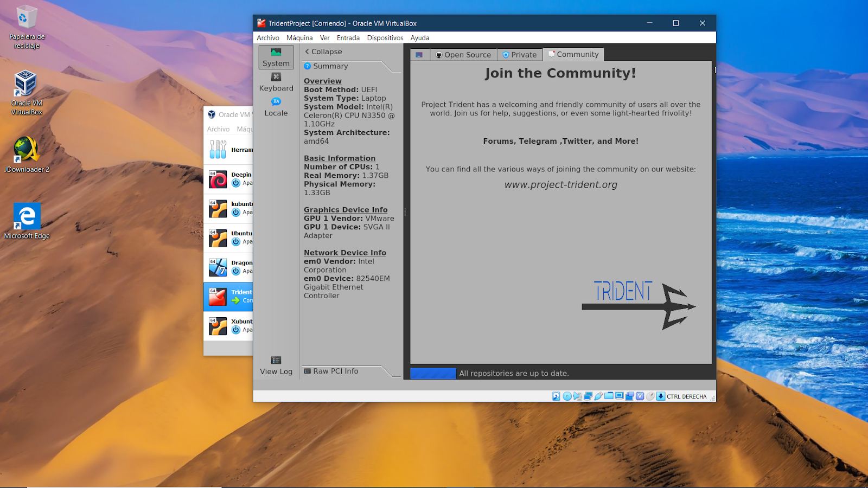Click 'Forums, Telegram ,Twitter, and More!' text

(x=561, y=141)
